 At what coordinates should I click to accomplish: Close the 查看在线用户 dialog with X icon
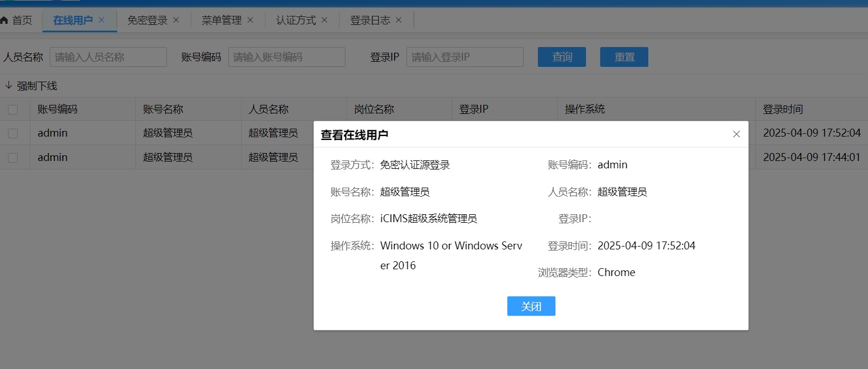pyautogui.click(x=736, y=134)
